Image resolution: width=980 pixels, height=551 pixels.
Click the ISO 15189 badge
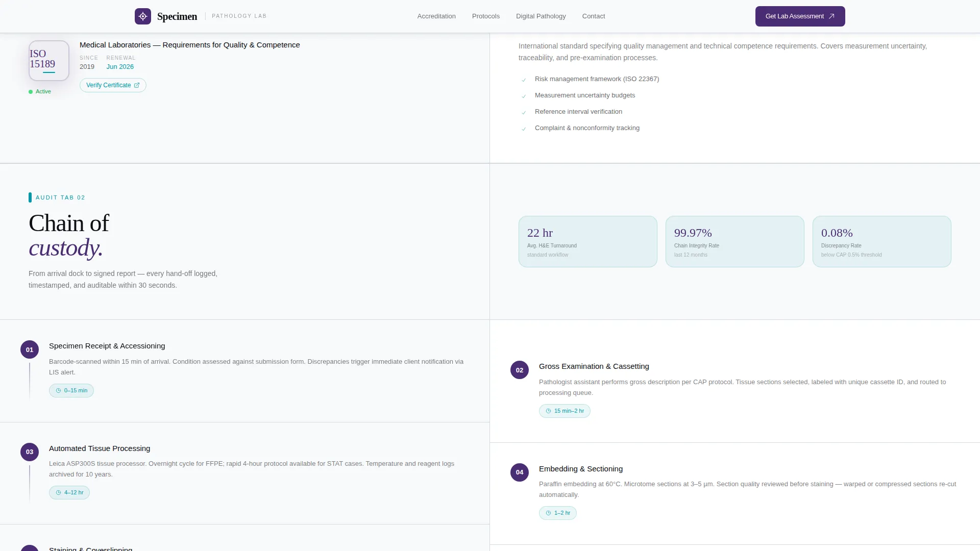[49, 61]
